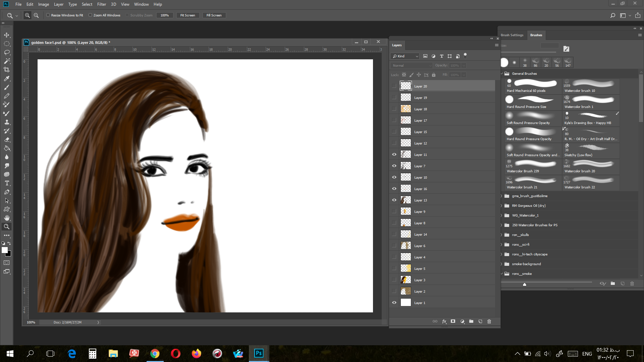
Task: Hide Layer 11 with eye icon
Action: click(x=394, y=155)
